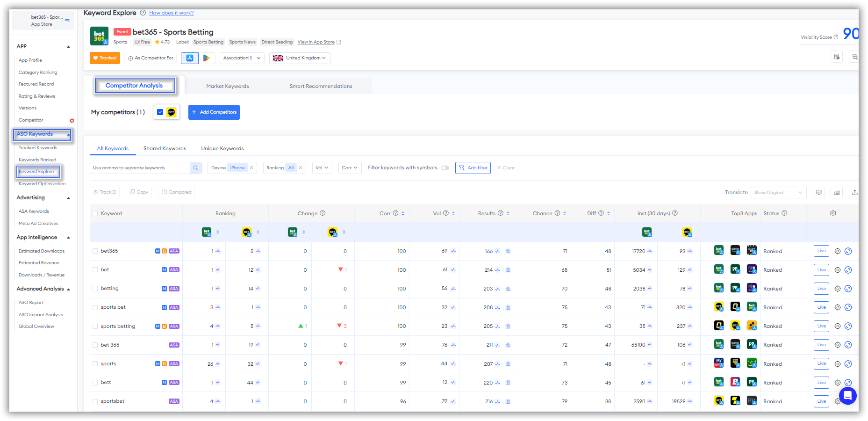
Task: Check the bet keyword row
Action: [x=95, y=270]
